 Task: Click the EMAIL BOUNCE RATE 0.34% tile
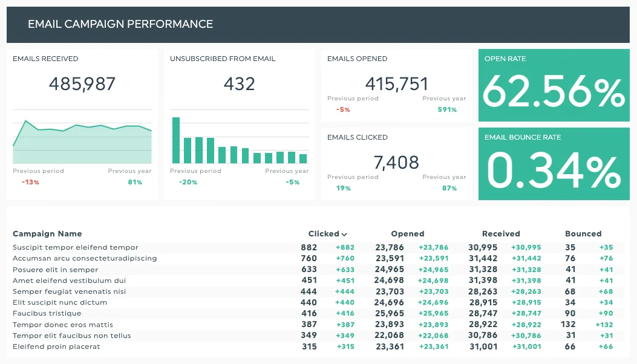[x=554, y=163]
